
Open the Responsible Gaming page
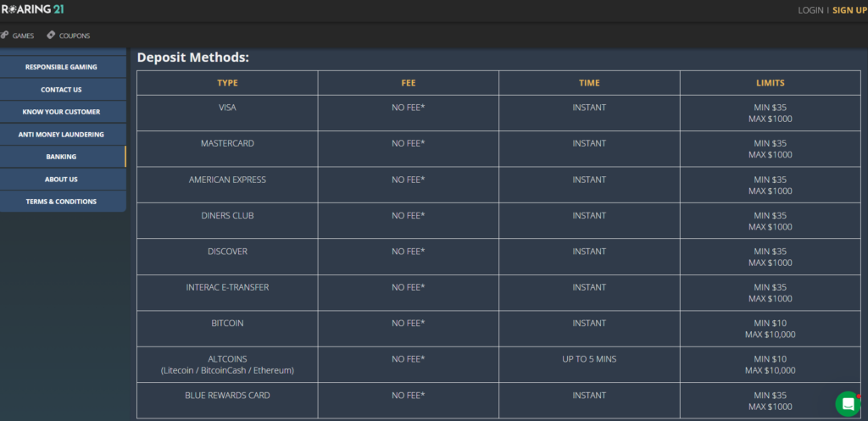(63, 67)
